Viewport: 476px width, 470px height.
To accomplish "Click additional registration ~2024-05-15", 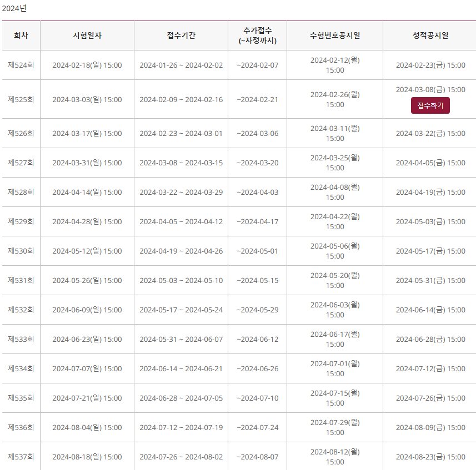I will point(257,280).
